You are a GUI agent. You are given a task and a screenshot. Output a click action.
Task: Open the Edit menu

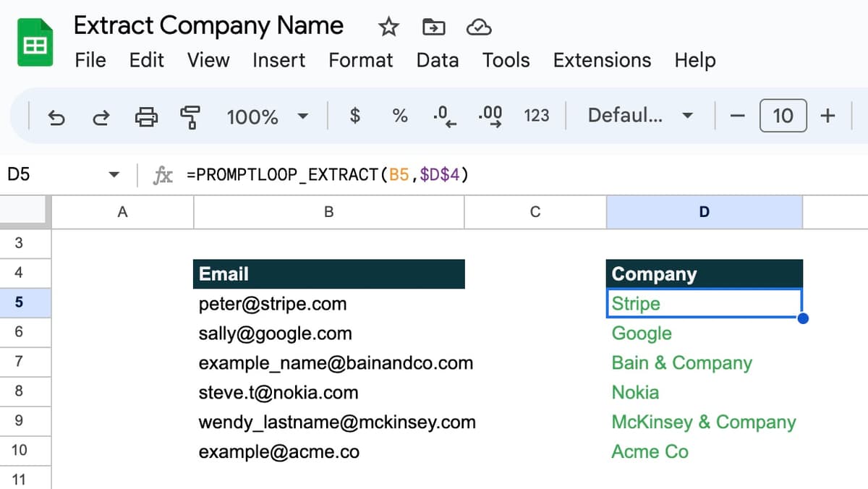click(x=147, y=60)
